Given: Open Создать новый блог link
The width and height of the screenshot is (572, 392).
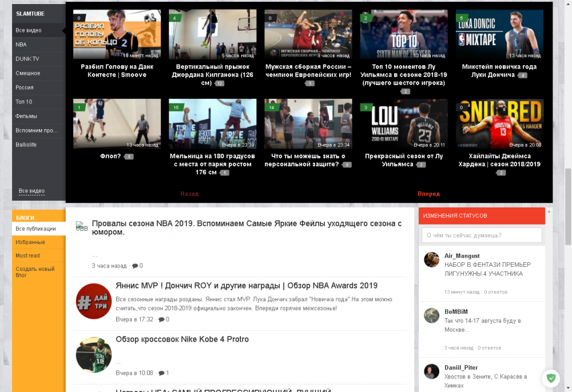Looking at the screenshot, I should click(35, 272).
